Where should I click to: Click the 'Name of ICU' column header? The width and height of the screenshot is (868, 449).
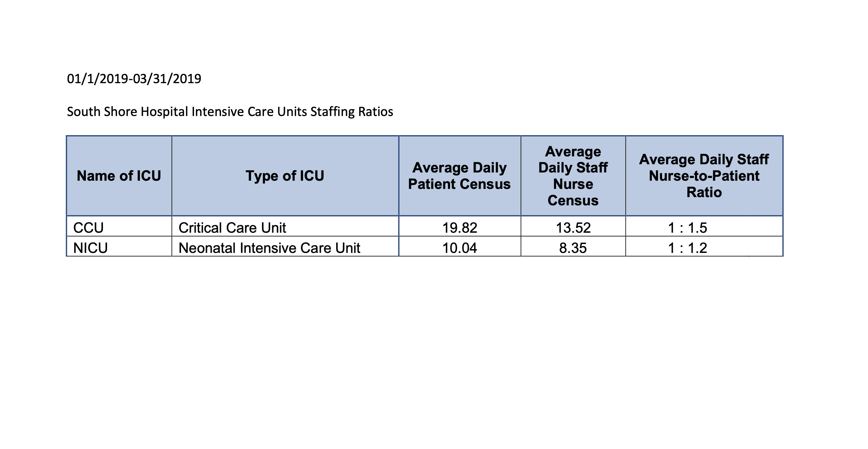[119, 176]
